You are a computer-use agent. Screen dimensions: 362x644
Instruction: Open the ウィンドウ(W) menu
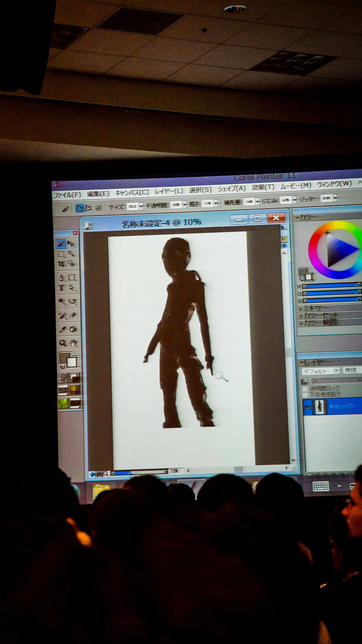334,184
